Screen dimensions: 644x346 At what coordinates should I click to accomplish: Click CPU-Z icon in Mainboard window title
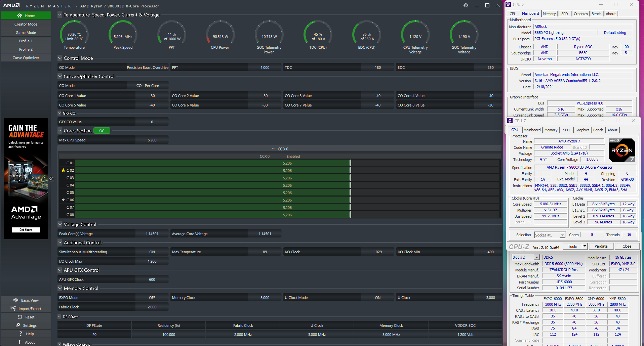[509, 4]
